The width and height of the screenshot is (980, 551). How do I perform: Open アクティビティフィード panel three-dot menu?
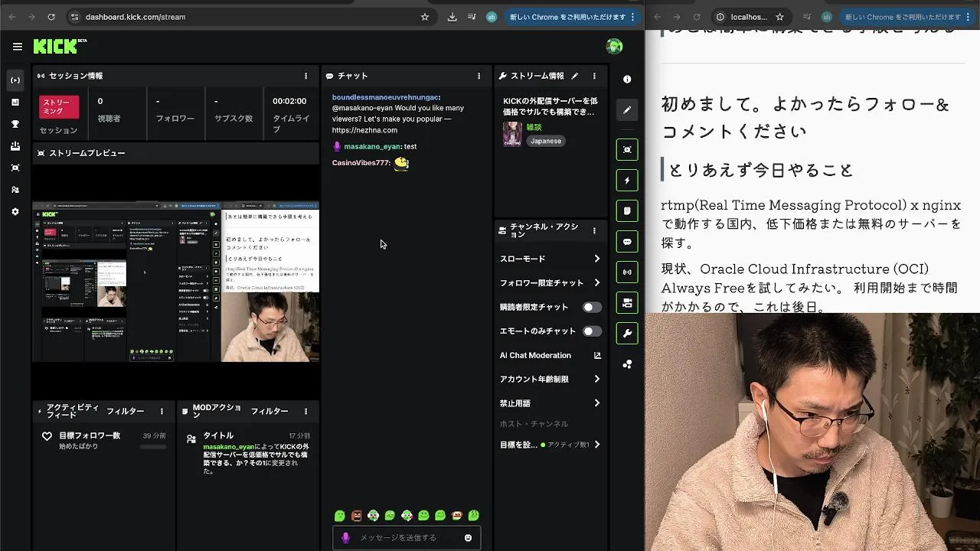coord(162,411)
